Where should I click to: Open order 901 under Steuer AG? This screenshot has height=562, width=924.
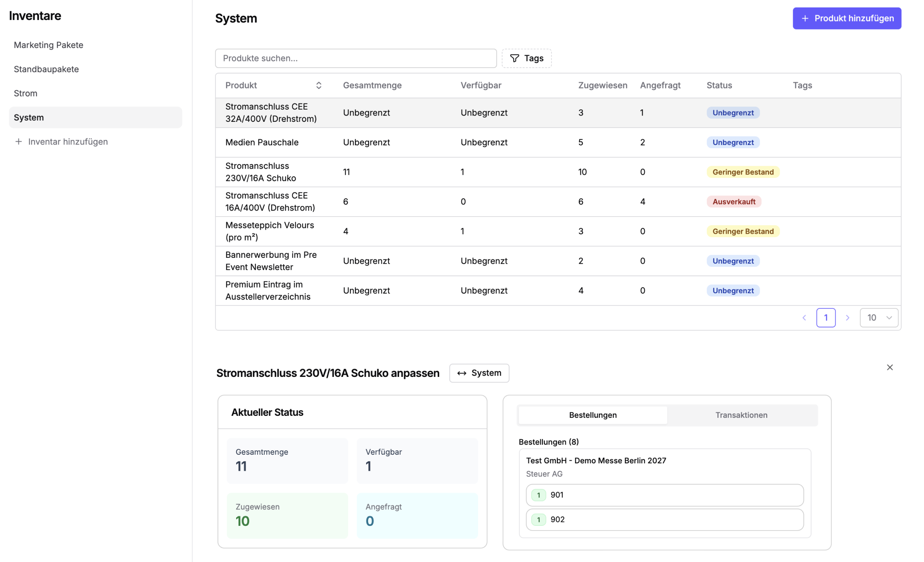665,495
